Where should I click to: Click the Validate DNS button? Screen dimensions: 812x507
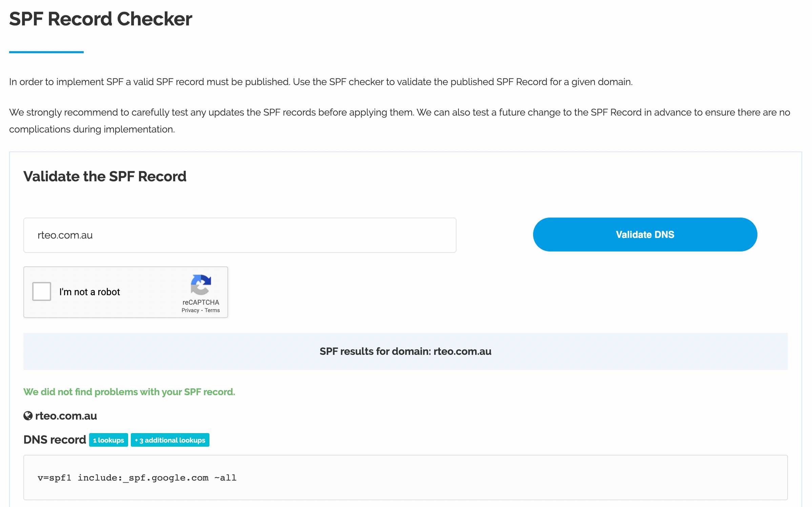[645, 235]
